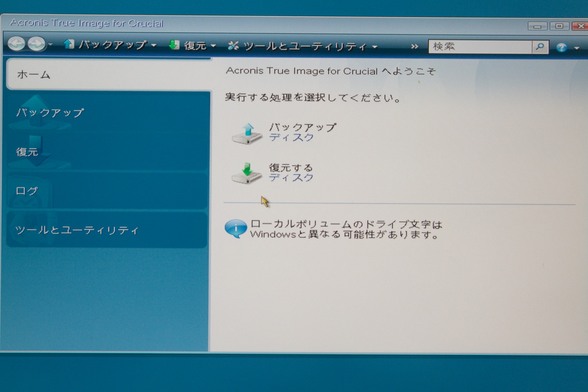The image size is (588, 392).
Task: Click into the 検索 search field
Action: [x=480, y=46]
